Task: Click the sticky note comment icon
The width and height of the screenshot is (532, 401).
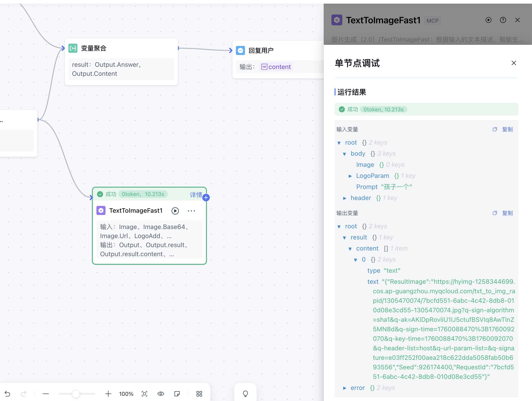Action: (x=177, y=394)
